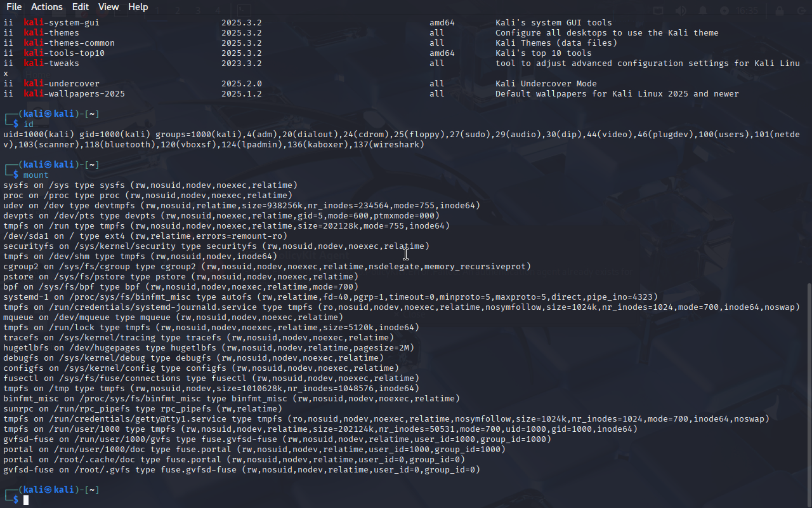Click the 'securityfs' mount line
812x508 pixels.
point(216,246)
